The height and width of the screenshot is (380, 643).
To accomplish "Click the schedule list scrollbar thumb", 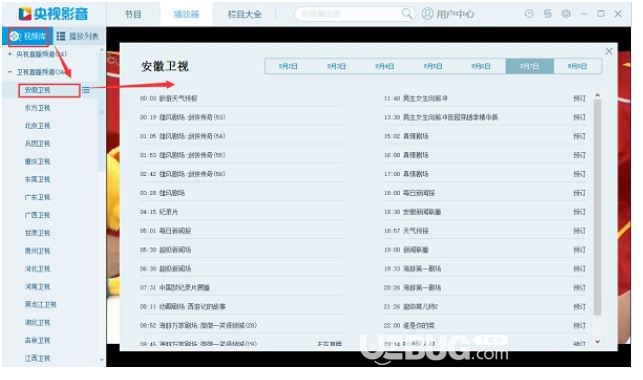I will (597, 207).
